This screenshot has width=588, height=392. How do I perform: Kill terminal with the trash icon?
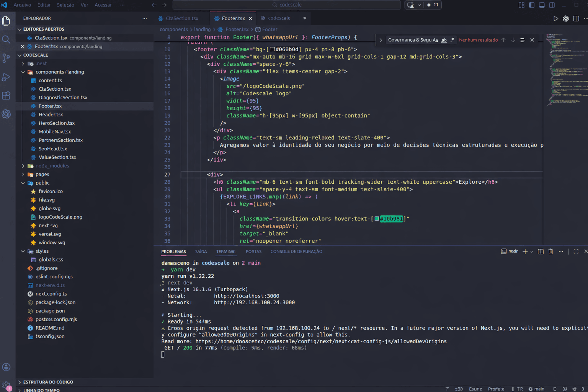click(x=550, y=252)
